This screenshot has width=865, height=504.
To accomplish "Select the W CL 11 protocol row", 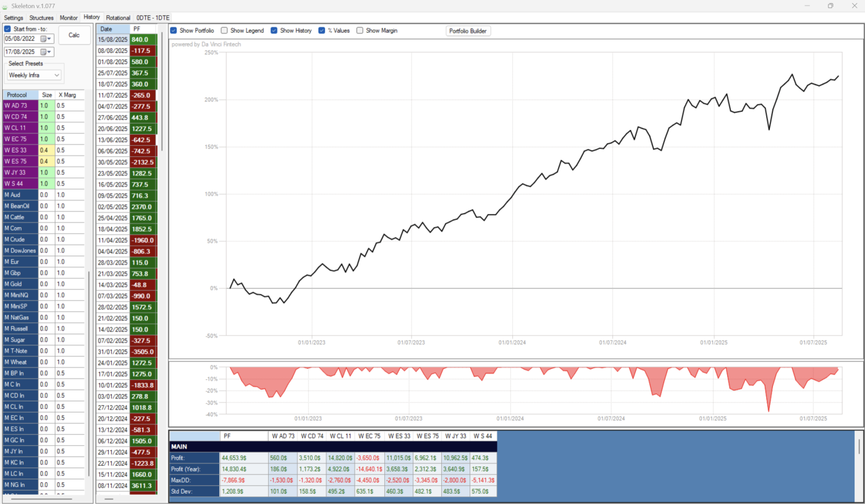I will [x=20, y=128].
